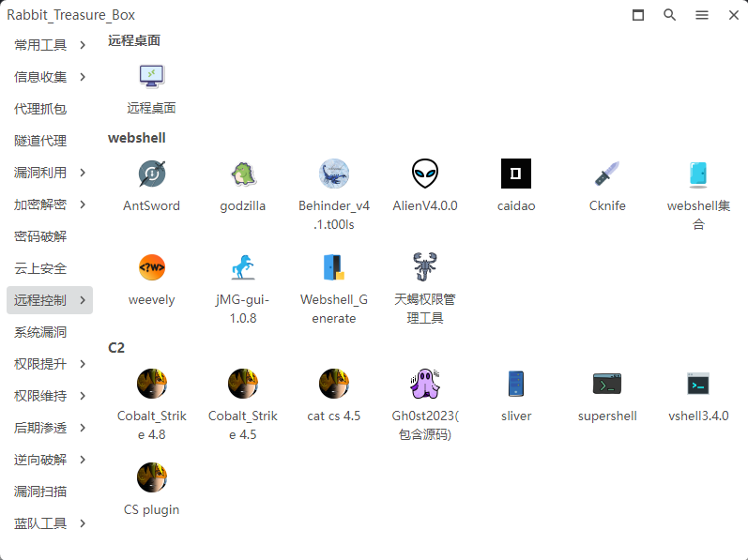The height and width of the screenshot is (560, 748).
Task: Expand the 常用工具 category arrow
Action: coord(83,45)
